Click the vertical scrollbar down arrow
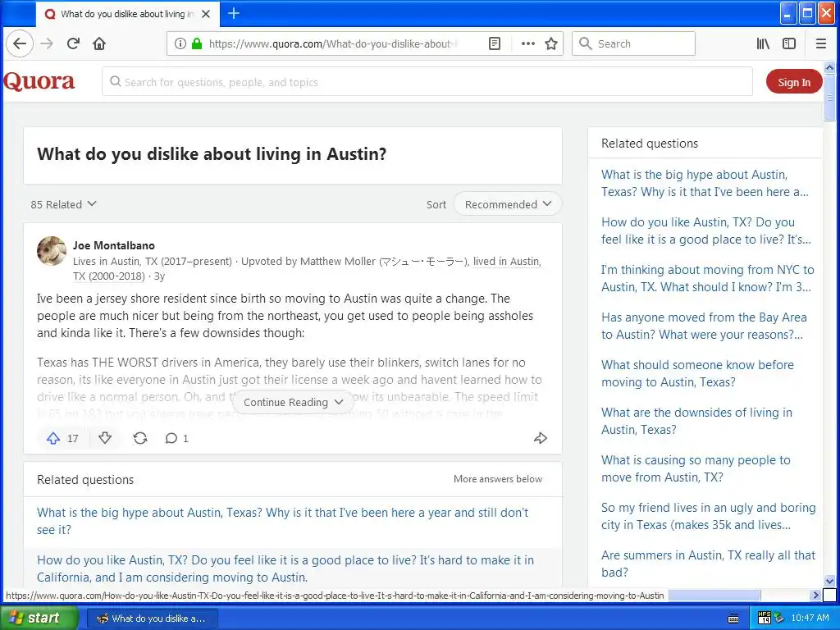This screenshot has width=840, height=630. click(x=829, y=581)
